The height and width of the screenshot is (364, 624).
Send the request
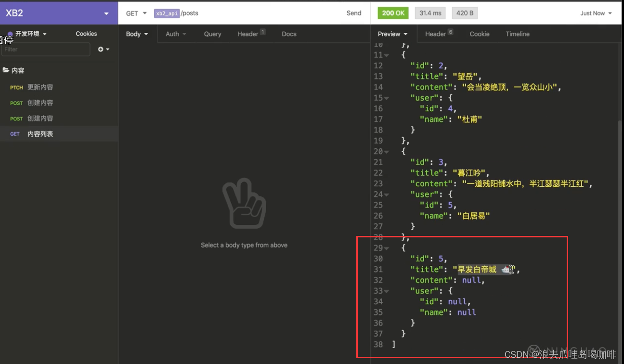(354, 13)
